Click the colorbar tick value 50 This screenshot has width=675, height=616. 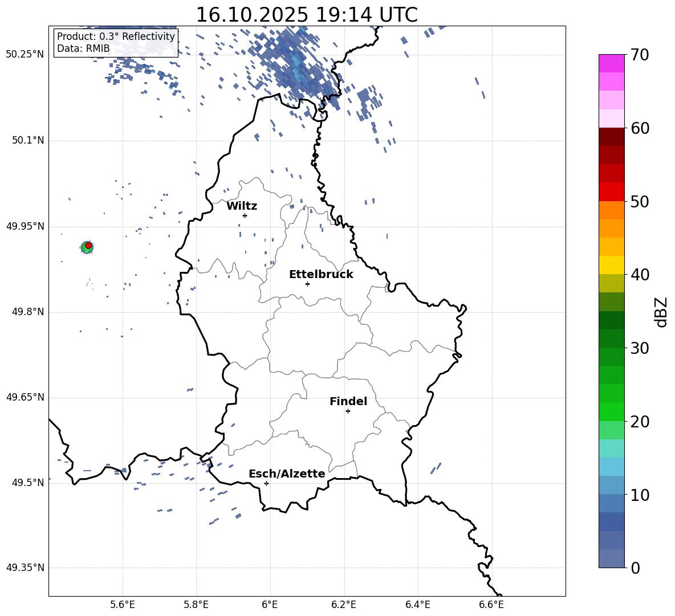click(640, 201)
